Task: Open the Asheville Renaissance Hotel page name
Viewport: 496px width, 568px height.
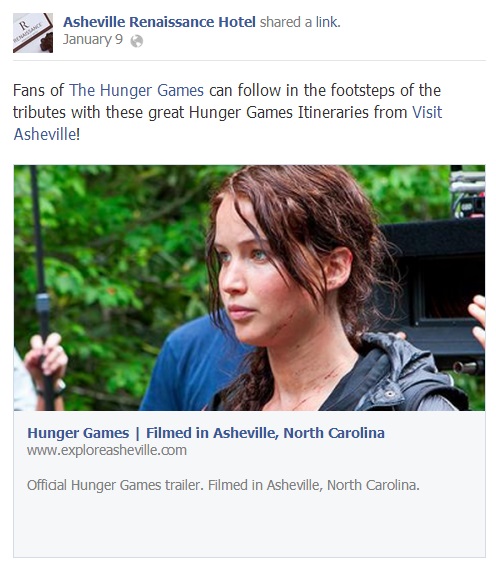Action: point(159,22)
